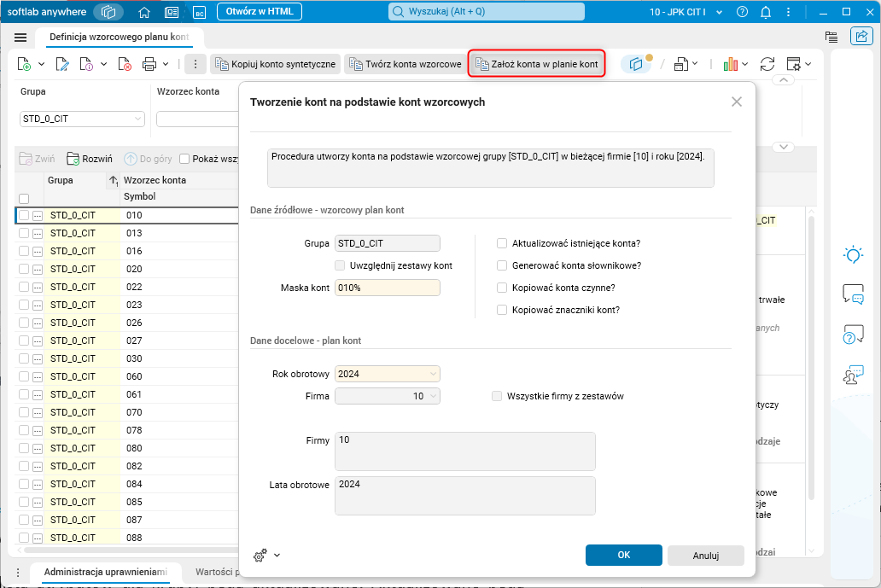This screenshot has width=881, height=588.
Task: Open the Rok obrotowy dropdown
Action: [434, 374]
